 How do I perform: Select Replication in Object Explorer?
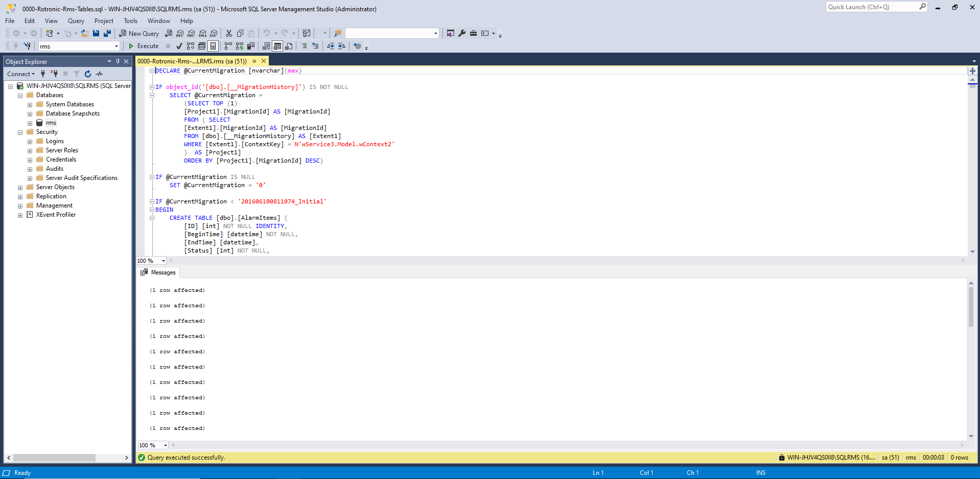[x=51, y=196]
